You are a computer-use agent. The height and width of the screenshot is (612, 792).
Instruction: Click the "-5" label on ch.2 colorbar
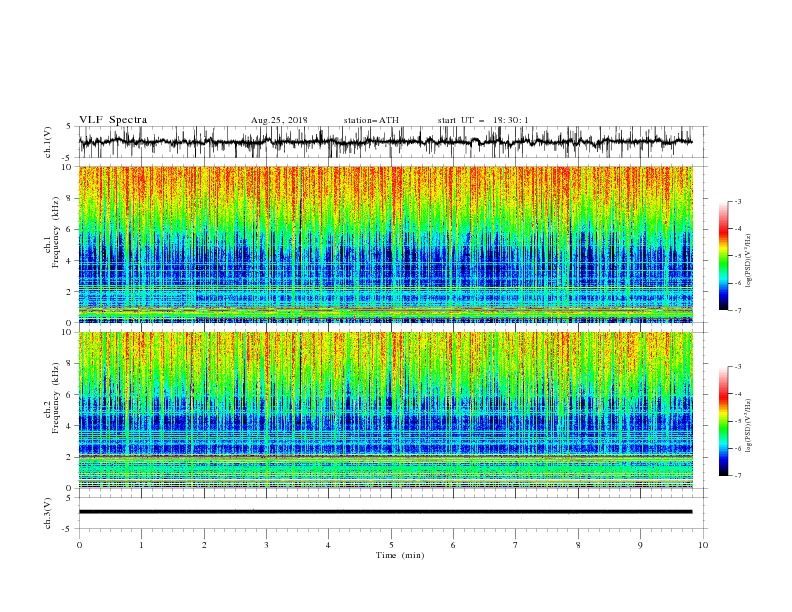click(x=738, y=421)
